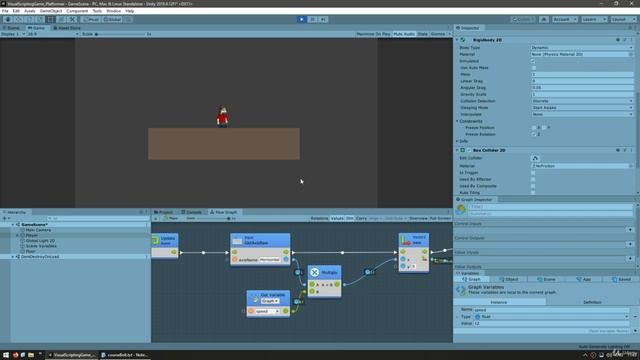Screen dimensions: 640x360
Task: Open the File menu
Action: click(5, 11)
